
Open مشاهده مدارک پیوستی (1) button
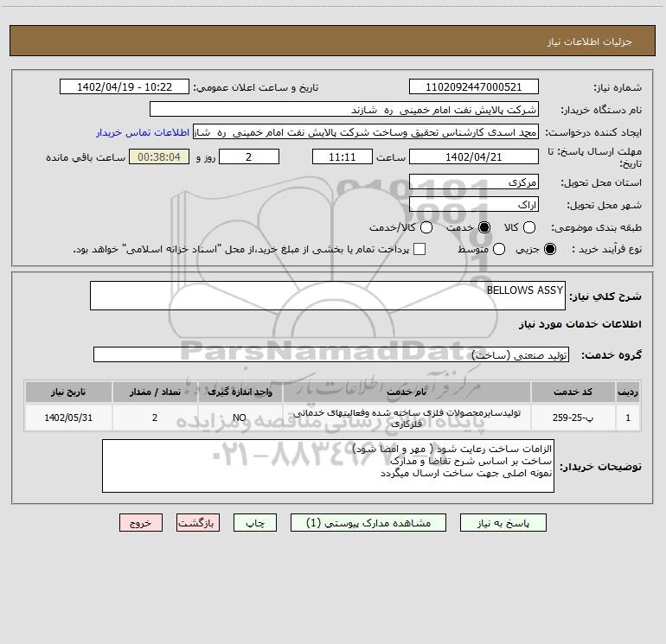coord(368,523)
